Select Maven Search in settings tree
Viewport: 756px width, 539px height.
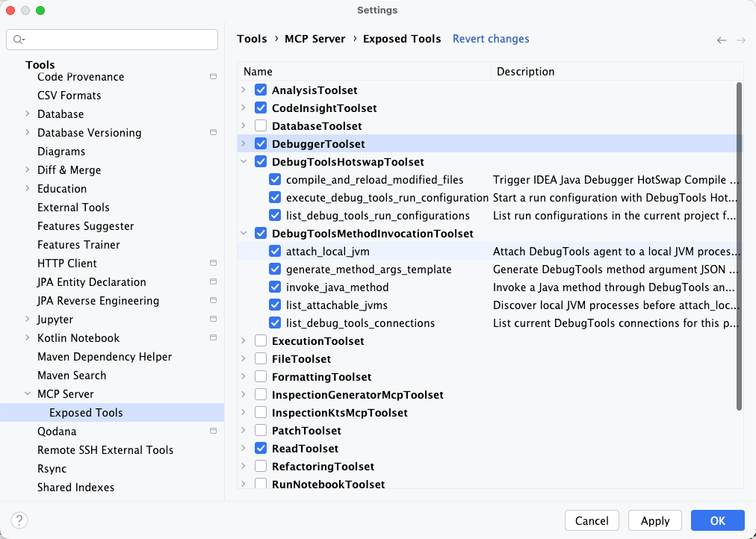72,376
